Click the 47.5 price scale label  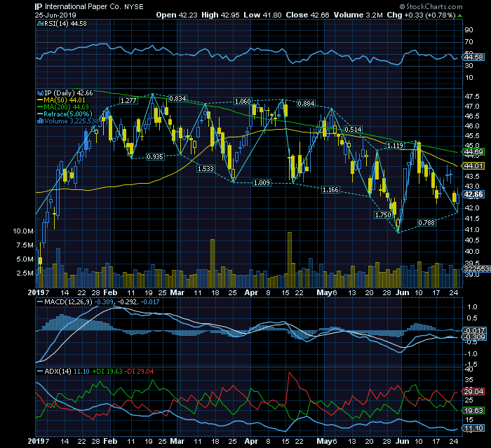[x=472, y=97]
